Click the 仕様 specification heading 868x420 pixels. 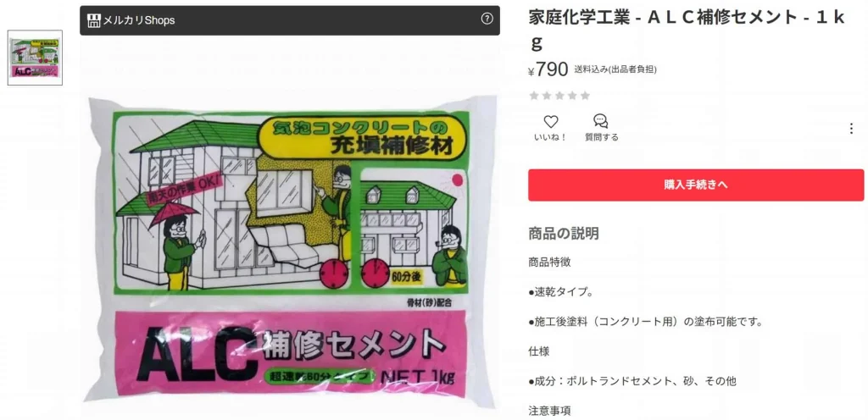point(539,351)
